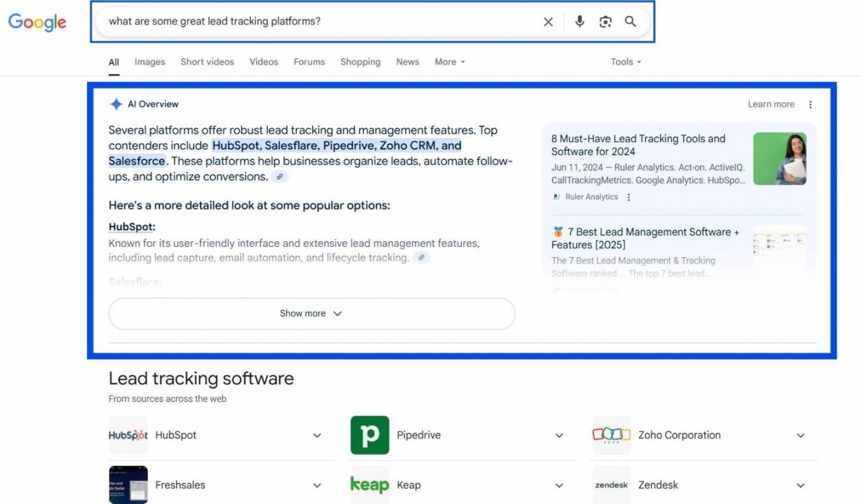
Task: Open AI Overview three-dot options menu
Action: (810, 104)
